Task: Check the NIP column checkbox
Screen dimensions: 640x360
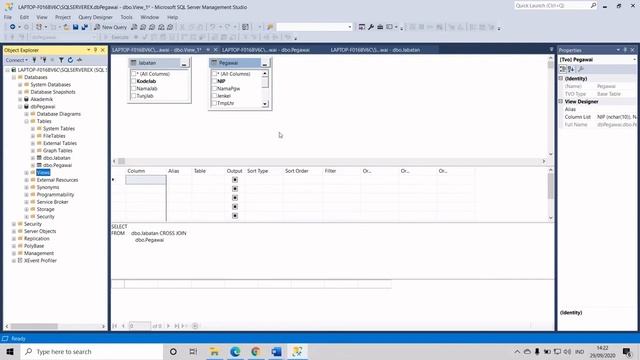Action: tap(214, 81)
